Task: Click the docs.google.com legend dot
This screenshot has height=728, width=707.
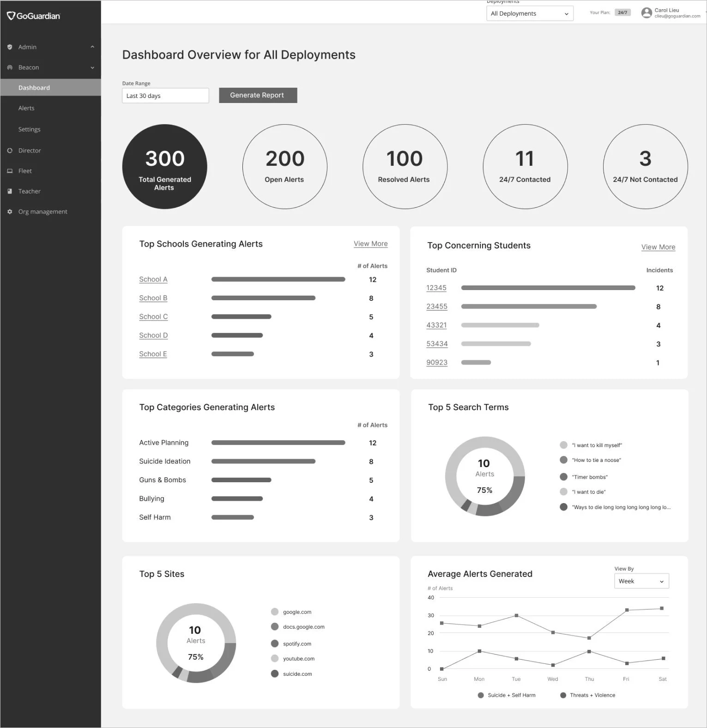Action: pos(275,626)
